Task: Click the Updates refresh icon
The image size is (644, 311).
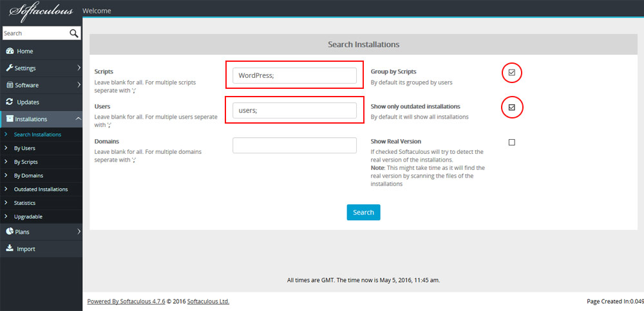Action: (10, 102)
